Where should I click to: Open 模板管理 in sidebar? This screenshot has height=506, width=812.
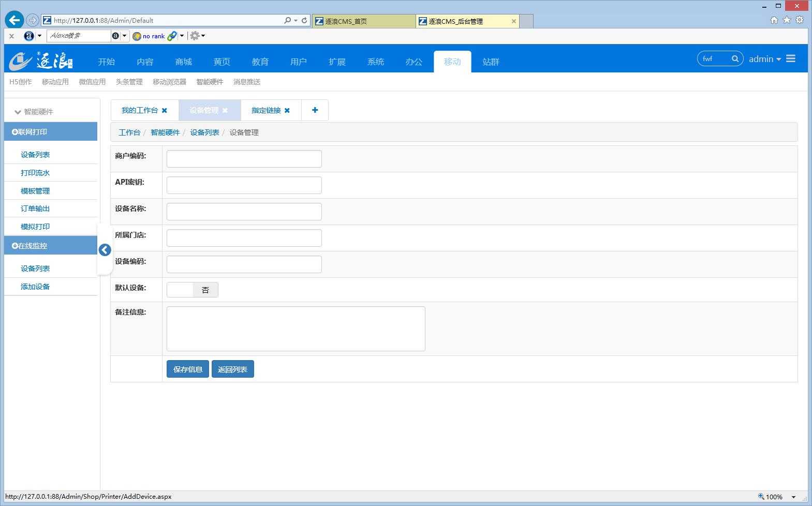point(35,191)
